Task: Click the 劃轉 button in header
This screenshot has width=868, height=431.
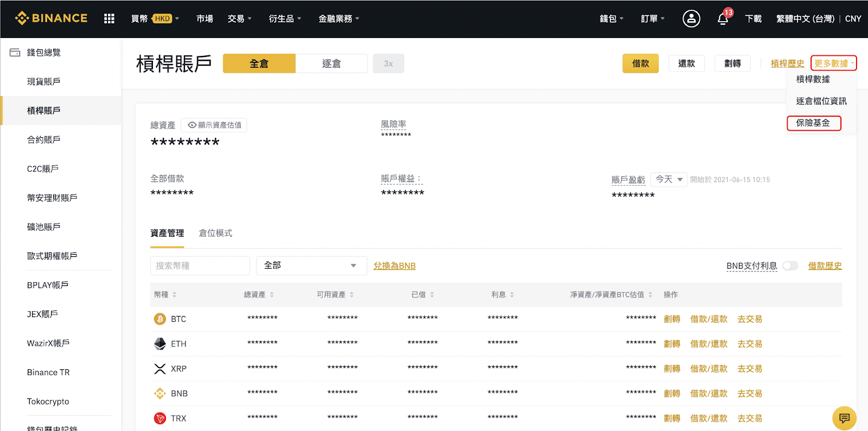Action: pyautogui.click(x=732, y=64)
